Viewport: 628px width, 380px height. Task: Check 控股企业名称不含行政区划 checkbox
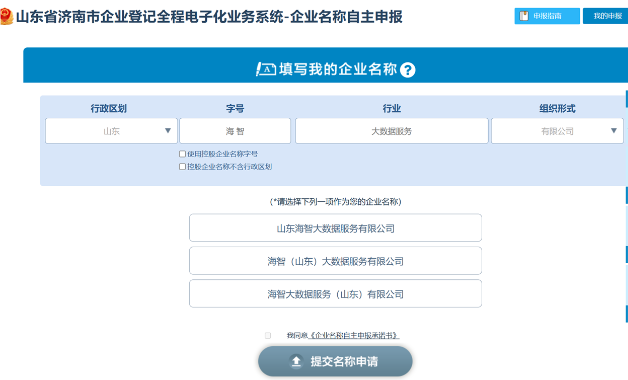(x=182, y=167)
